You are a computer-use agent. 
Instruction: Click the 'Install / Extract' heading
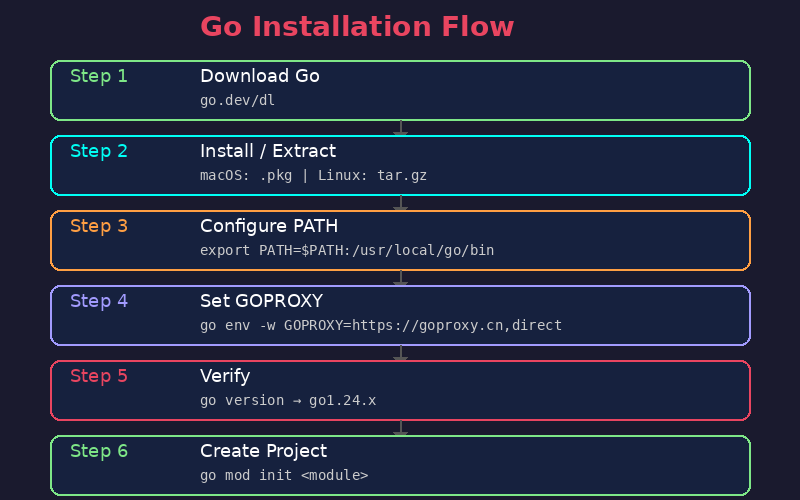[268, 151]
